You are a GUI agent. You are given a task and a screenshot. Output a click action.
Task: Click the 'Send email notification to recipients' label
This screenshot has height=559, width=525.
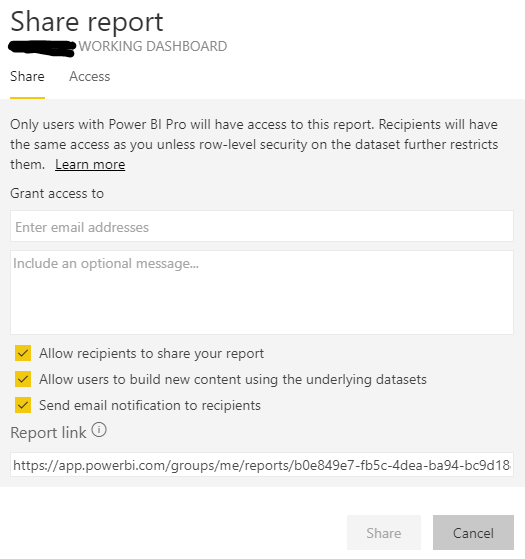(x=150, y=405)
